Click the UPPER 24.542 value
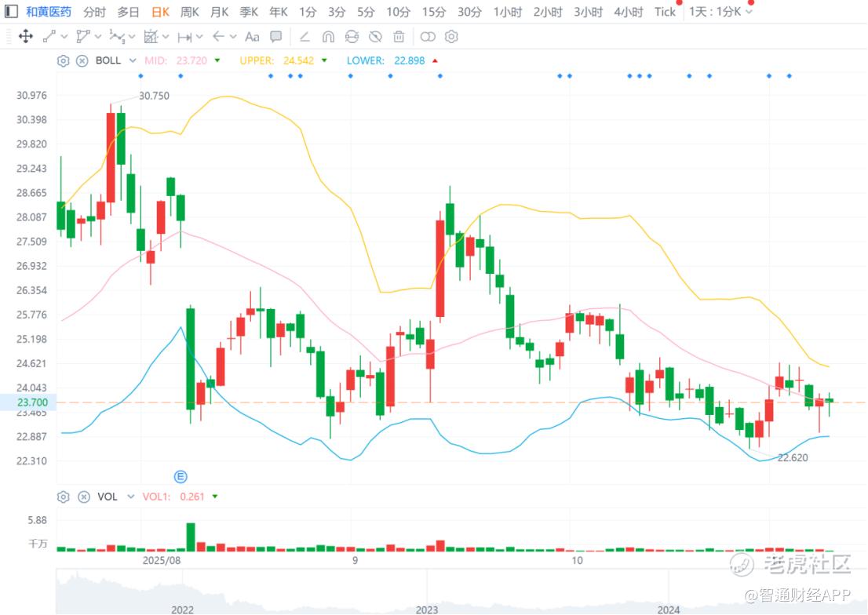The height and width of the screenshot is (615, 868). coord(298,61)
